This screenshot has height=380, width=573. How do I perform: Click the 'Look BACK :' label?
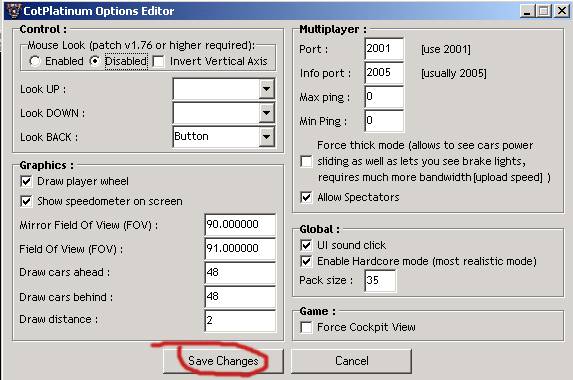click(x=49, y=137)
